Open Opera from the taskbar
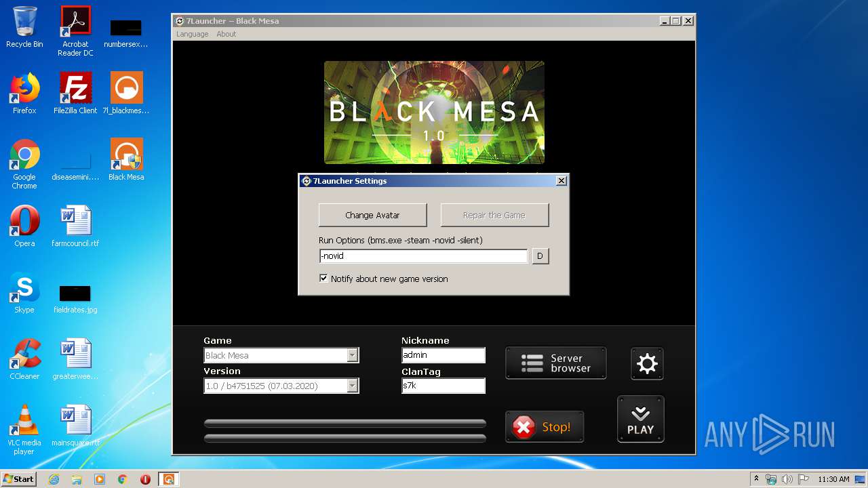868x488 pixels. coord(145,479)
